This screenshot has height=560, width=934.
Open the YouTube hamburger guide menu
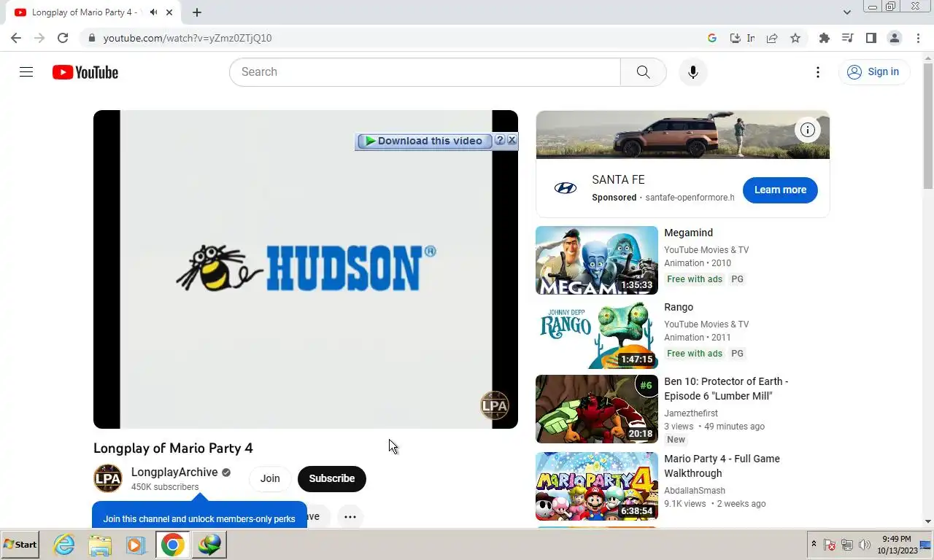pos(26,71)
